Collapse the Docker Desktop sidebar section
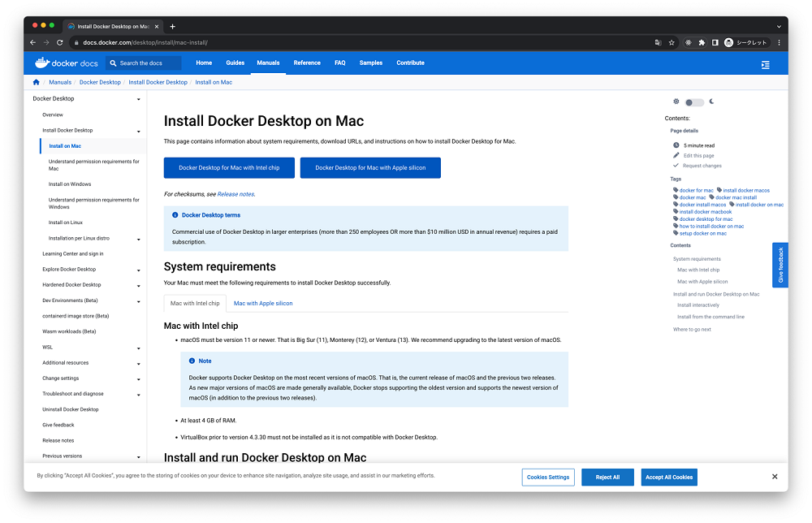 139,99
